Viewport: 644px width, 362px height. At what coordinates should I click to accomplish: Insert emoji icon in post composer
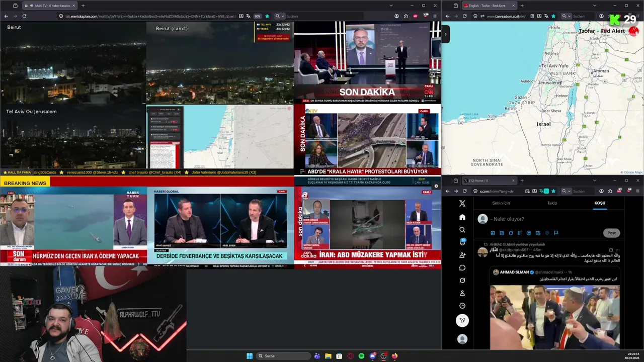[529, 233]
